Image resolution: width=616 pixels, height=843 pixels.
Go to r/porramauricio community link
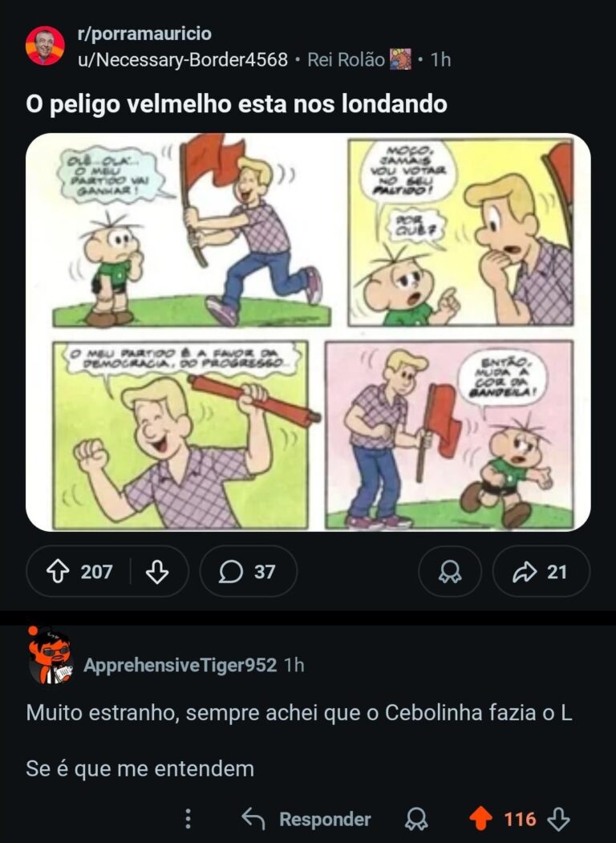coord(144,34)
